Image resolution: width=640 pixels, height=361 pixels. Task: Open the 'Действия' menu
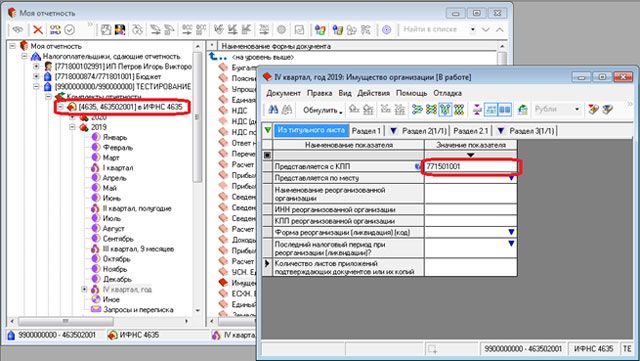(x=374, y=93)
